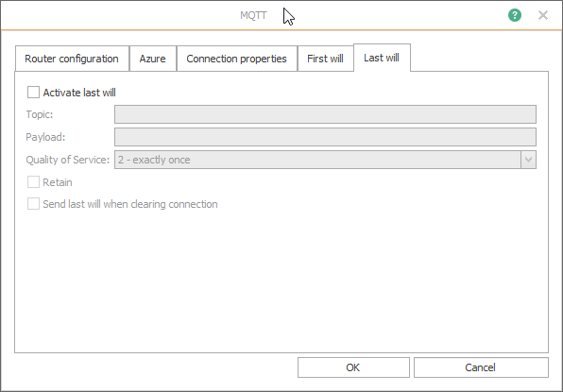Click the Quality of Service label
Screen dimensions: 563x392
[x=67, y=160]
